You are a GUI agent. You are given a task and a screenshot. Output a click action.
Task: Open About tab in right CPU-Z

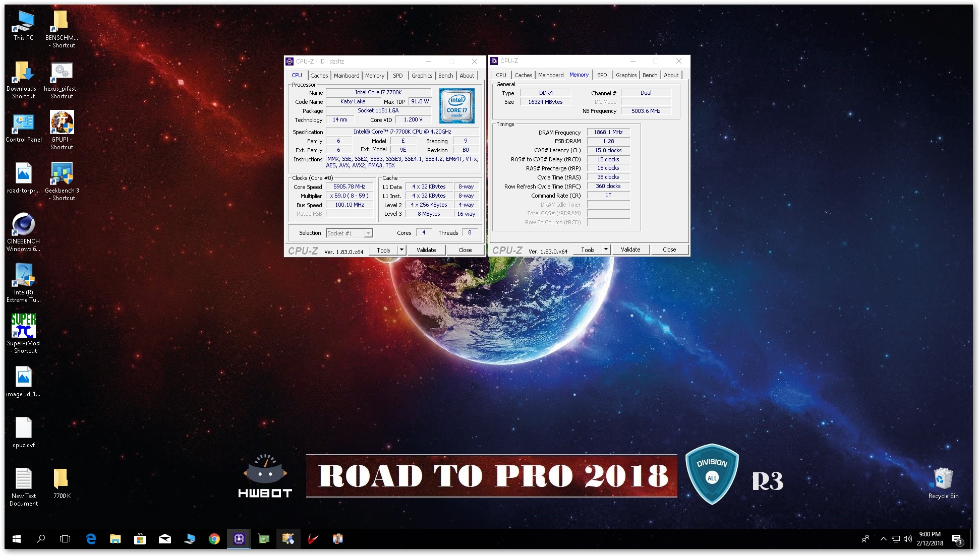[x=671, y=75]
